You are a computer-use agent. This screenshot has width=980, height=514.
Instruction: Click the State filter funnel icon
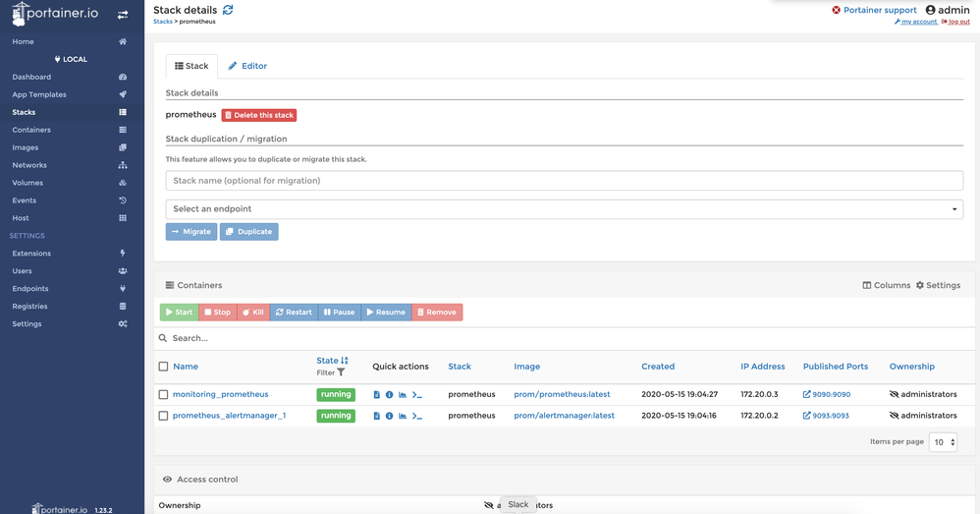click(342, 372)
